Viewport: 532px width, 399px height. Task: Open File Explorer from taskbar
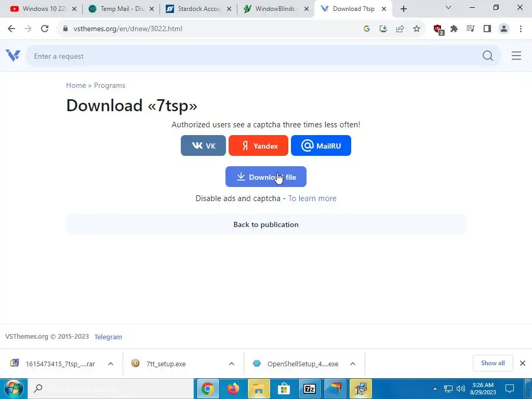[x=259, y=389]
